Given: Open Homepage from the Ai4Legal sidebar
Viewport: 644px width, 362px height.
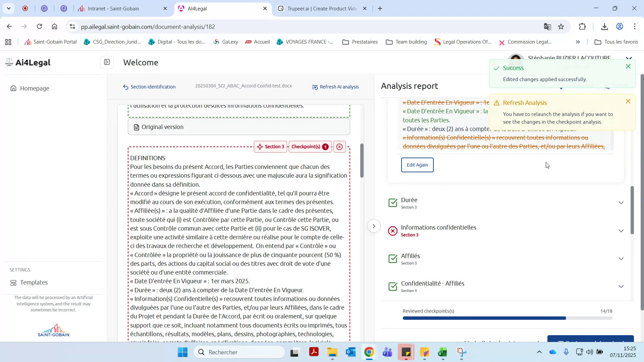Looking at the screenshot, I should coord(34,88).
